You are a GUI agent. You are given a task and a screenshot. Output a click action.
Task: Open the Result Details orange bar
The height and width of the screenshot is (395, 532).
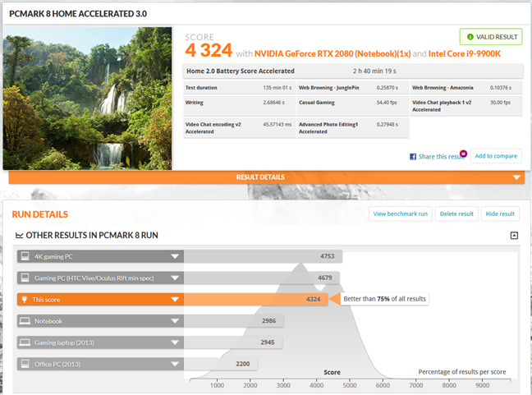click(x=267, y=177)
